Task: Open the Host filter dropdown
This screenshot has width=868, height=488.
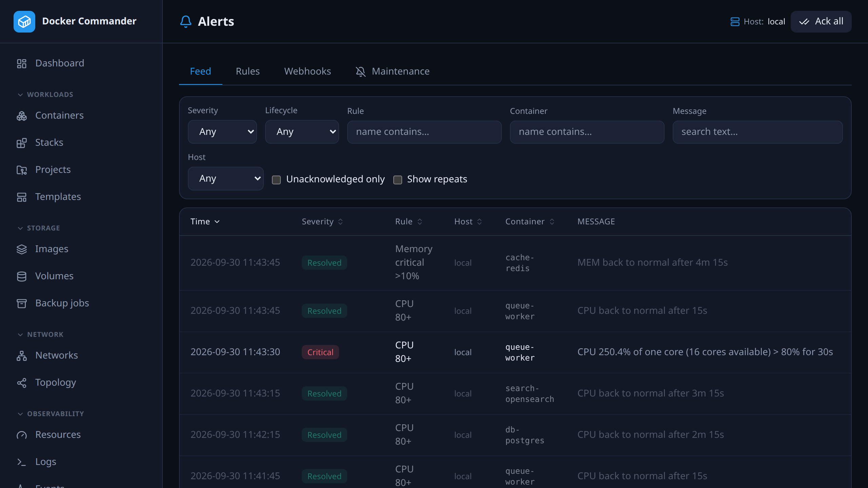Action: point(226,179)
